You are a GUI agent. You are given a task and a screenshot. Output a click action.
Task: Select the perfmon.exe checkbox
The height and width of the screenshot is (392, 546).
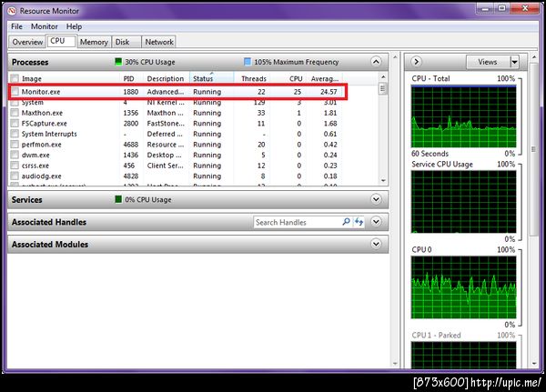point(15,144)
